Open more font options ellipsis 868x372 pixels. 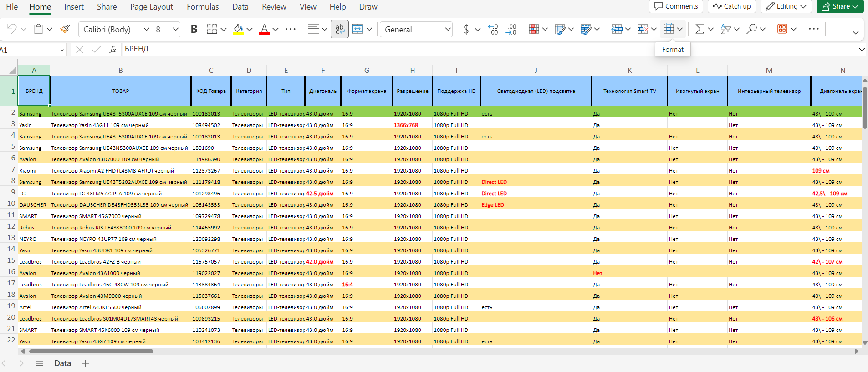point(290,29)
